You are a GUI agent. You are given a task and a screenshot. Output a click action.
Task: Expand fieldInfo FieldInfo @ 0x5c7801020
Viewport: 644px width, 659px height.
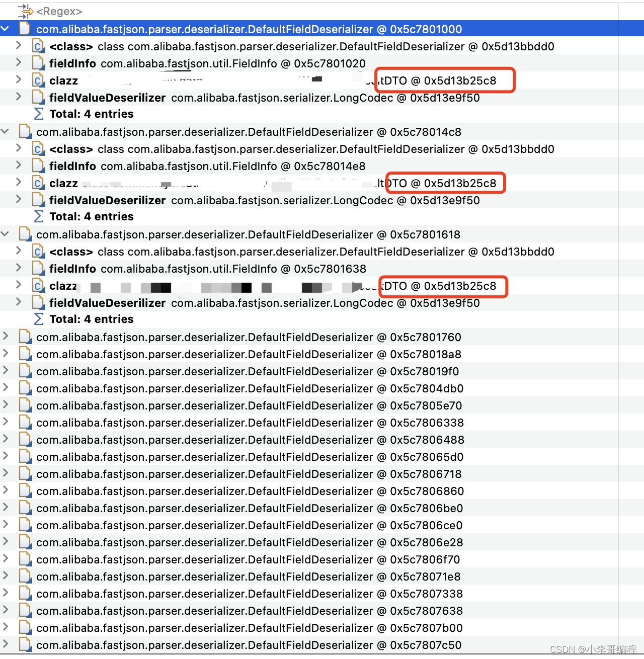click(x=19, y=62)
